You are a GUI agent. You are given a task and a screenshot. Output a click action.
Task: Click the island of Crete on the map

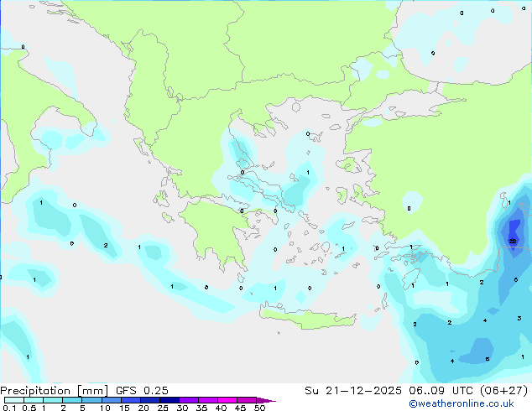pyautogui.click(x=308, y=318)
